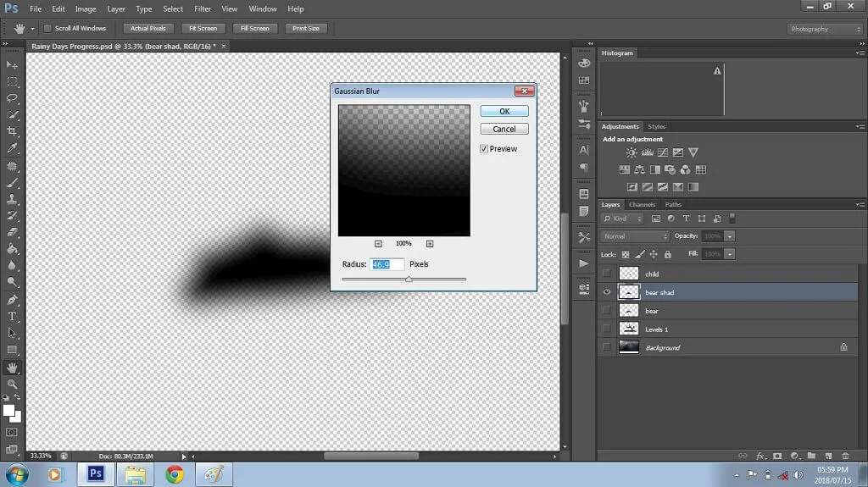Screen dimensions: 868x487
Task: Select the Paint Bucket tool
Action: (12, 249)
